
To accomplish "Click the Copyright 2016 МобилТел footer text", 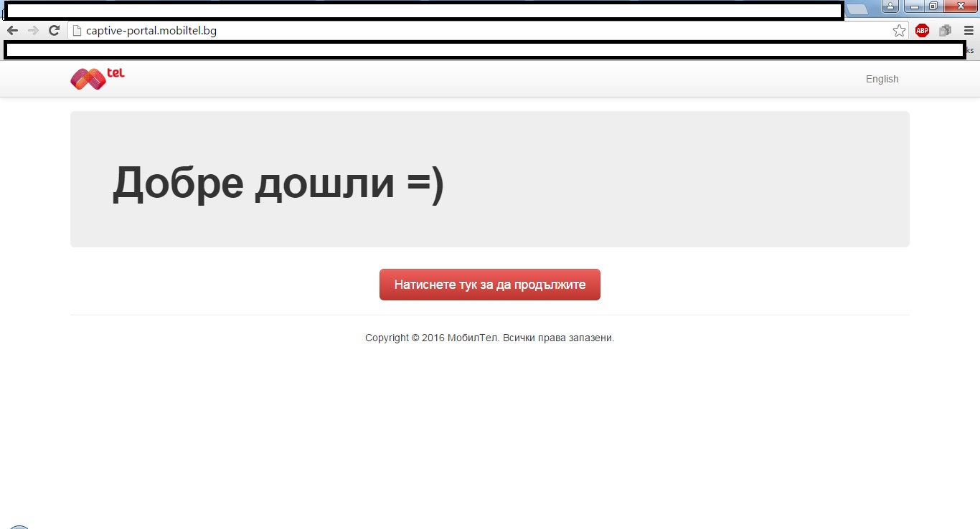I will tap(489, 338).
